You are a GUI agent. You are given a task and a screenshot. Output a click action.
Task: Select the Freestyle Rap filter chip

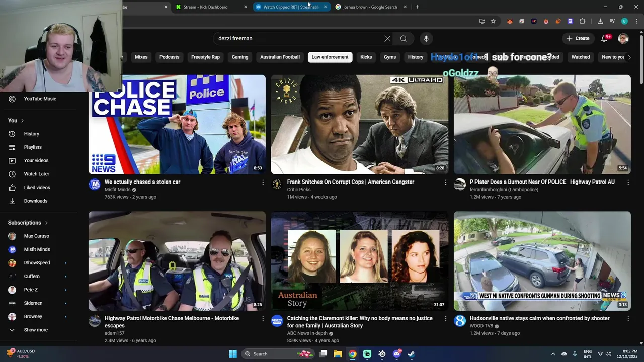(x=205, y=57)
